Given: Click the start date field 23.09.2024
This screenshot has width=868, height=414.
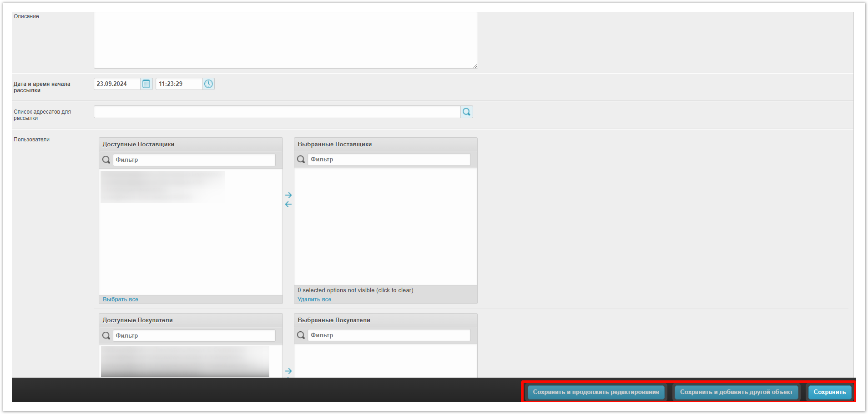Looking at the screenshot, I should [117, 84].
